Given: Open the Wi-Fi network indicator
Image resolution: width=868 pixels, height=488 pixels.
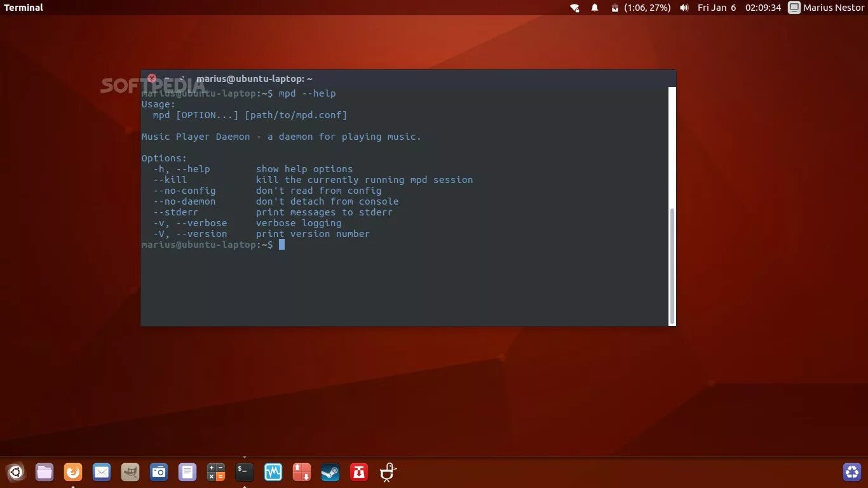Looking at the screenshot, I should (x=575, y=8).
